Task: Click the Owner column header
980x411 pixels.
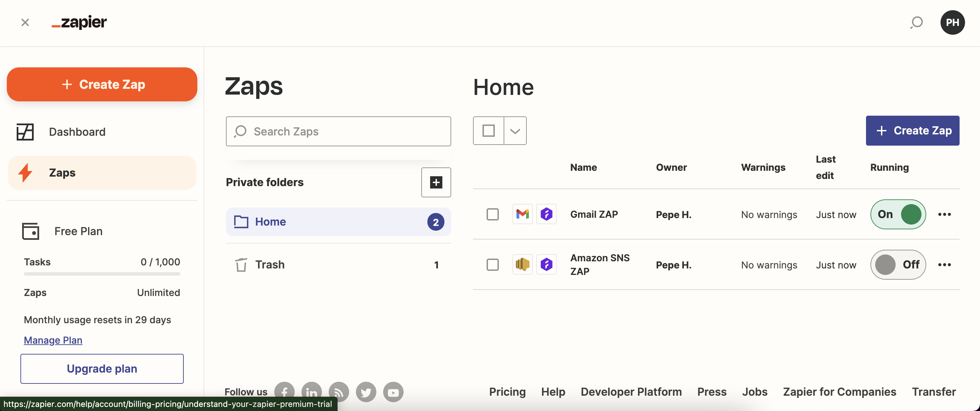Action: tap(671, 167)
